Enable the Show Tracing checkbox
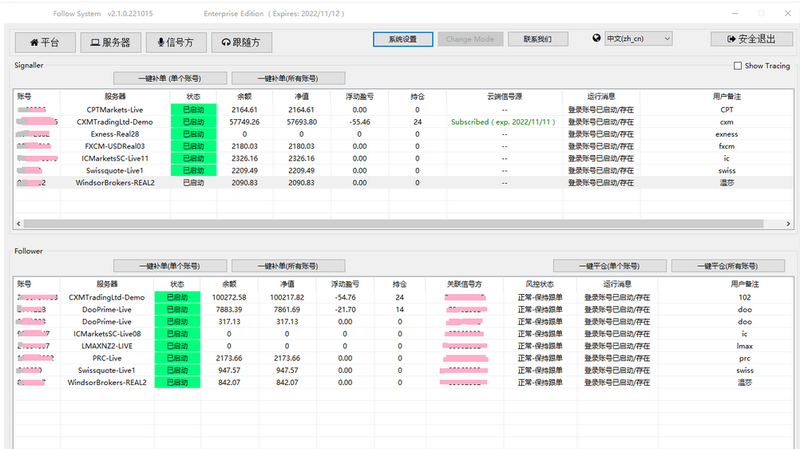Viewport: 800px width, 449px height. (738, 66)
